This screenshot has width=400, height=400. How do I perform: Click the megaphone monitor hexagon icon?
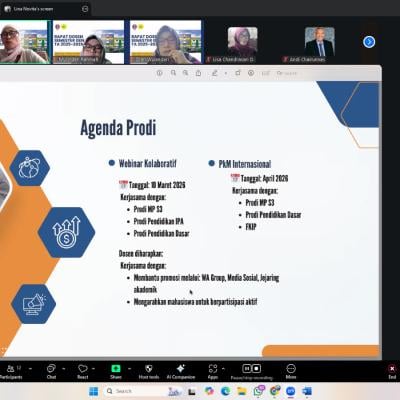click(x=33, y=303)
